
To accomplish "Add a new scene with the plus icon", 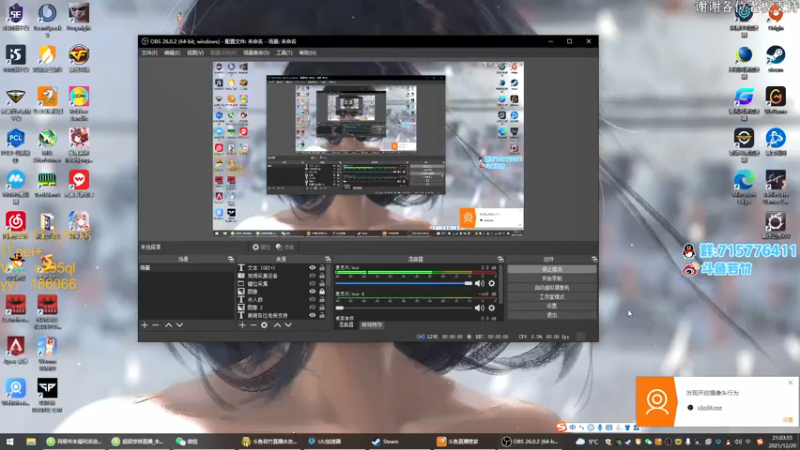I will (144, 325).
